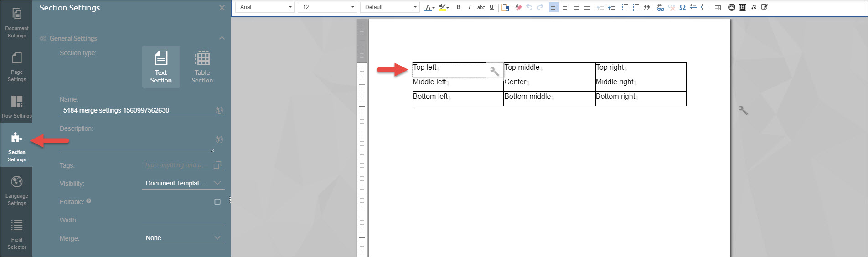The image size is (868, 257).
Task: Collapse the General Settings section
Action: (222, 38)
